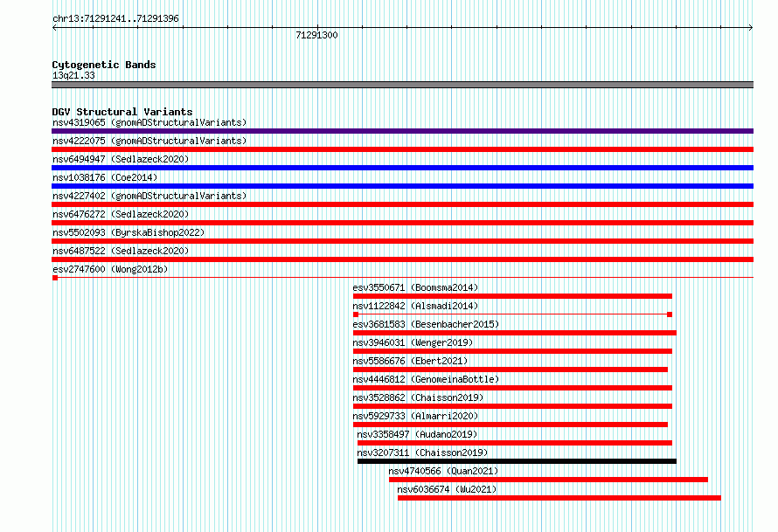
Task: Click the blue nsv6494947 variant bar
Action: tap(402, 168)
